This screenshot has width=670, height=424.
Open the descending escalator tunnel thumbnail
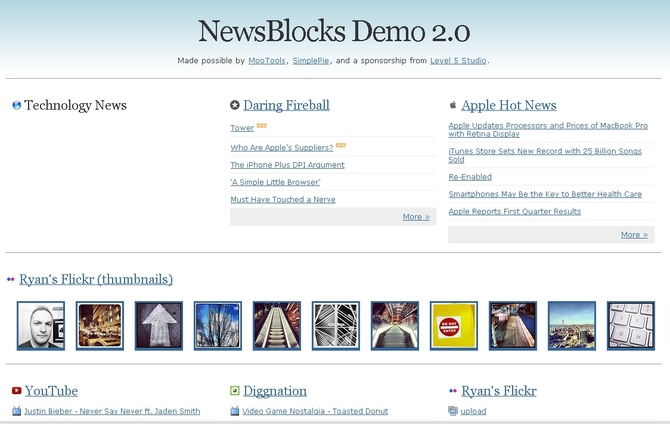point(394,326)
